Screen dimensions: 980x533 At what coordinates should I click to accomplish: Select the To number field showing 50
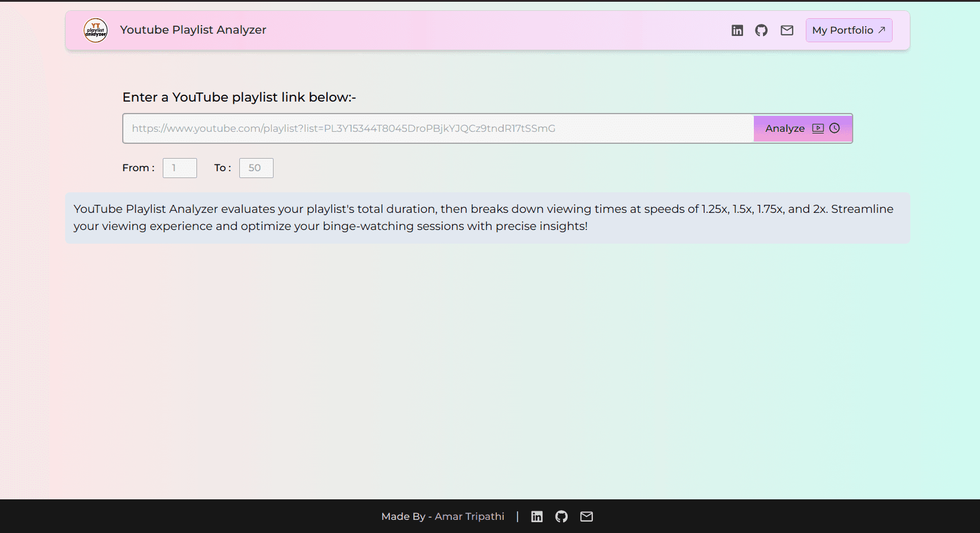[x=256, y=168]
